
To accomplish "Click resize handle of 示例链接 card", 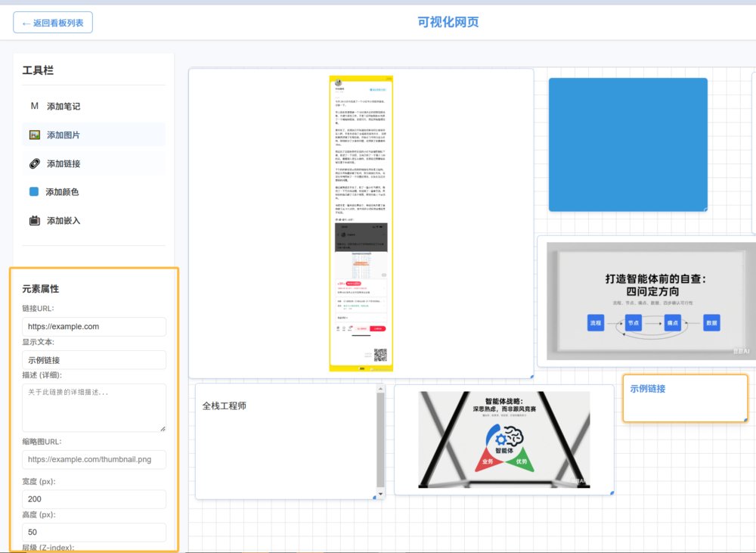I will tap(745, 419).
